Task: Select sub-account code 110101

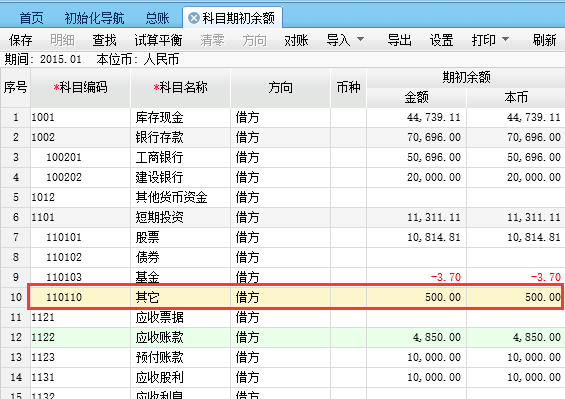Action: click(81, 238)
